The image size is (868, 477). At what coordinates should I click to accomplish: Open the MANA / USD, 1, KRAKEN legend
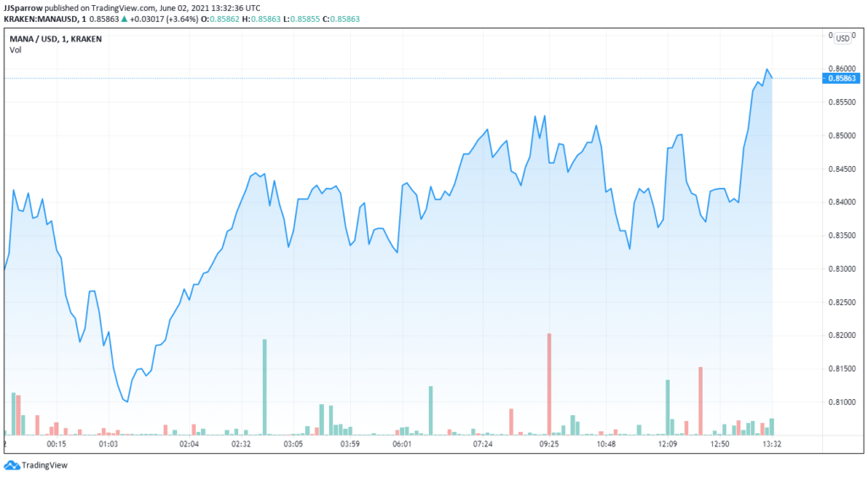click(56, 38)
